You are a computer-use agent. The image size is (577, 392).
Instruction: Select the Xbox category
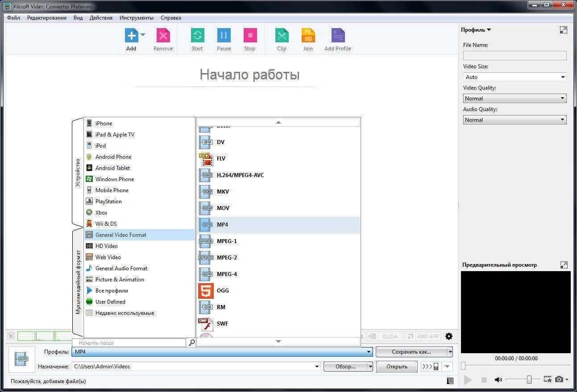(139, 213)
